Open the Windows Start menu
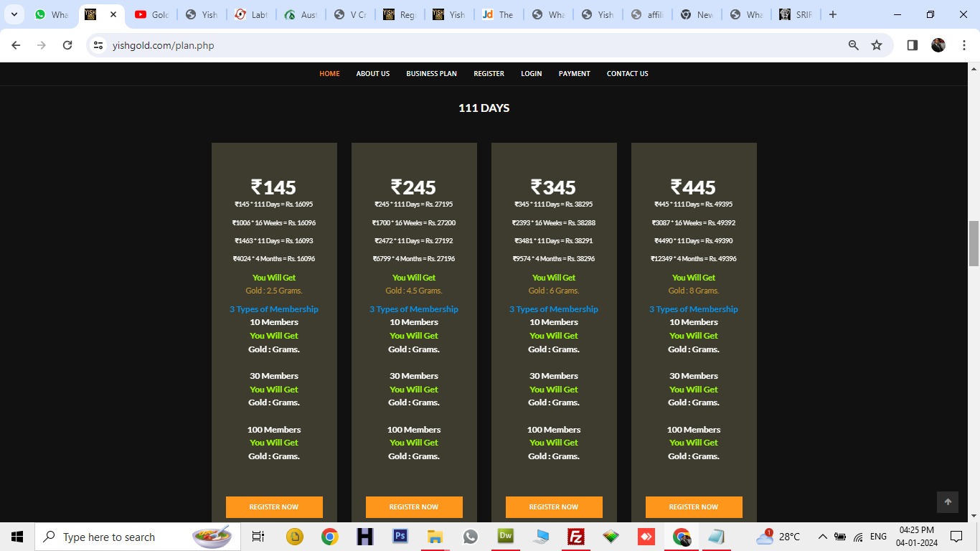 [x=17, y=537]
